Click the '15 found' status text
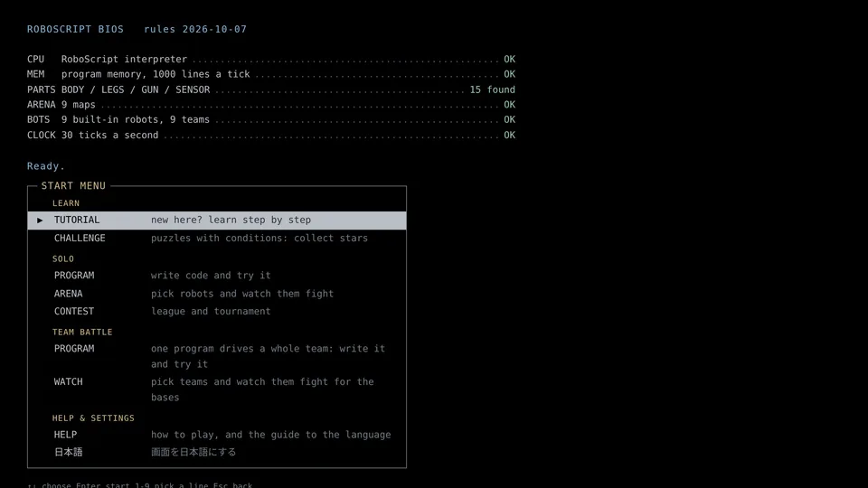Image resolution: width=868 pixels, height=488 pixels. [x=492, y=89]
